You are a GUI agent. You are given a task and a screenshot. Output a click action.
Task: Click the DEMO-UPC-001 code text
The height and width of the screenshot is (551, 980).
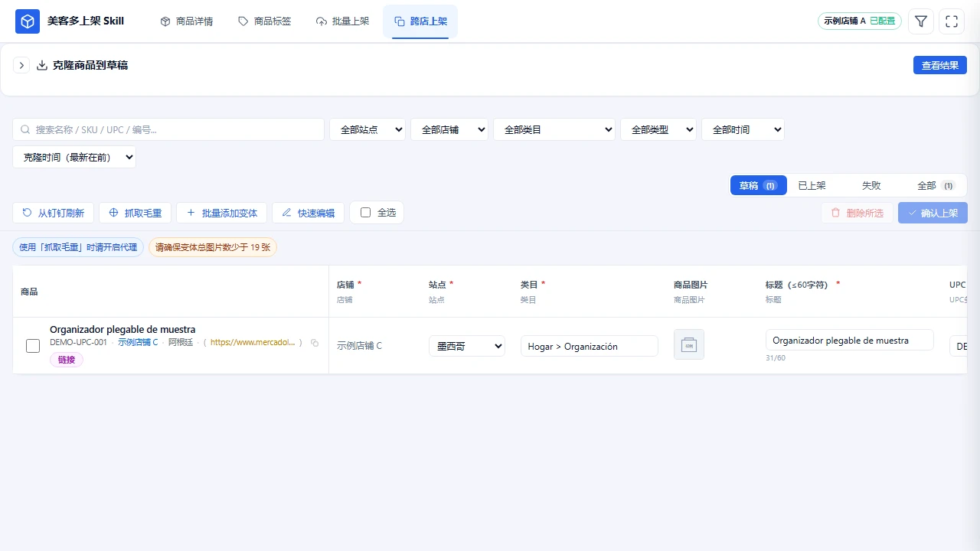click(78, 343)
